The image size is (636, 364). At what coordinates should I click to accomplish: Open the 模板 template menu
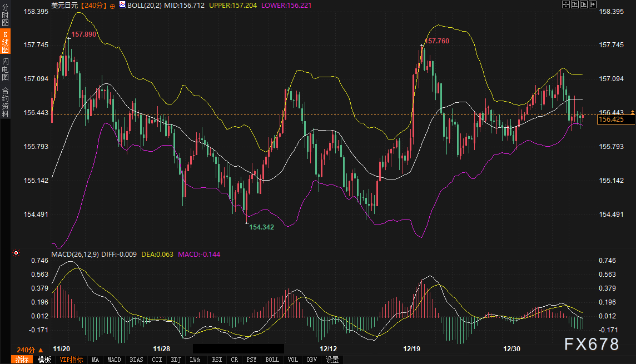[x=44, y=360]
